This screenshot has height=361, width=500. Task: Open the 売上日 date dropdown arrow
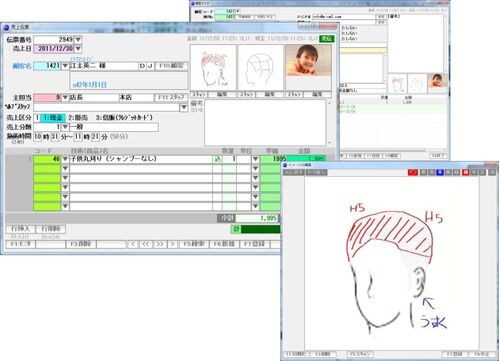point(78,49)
